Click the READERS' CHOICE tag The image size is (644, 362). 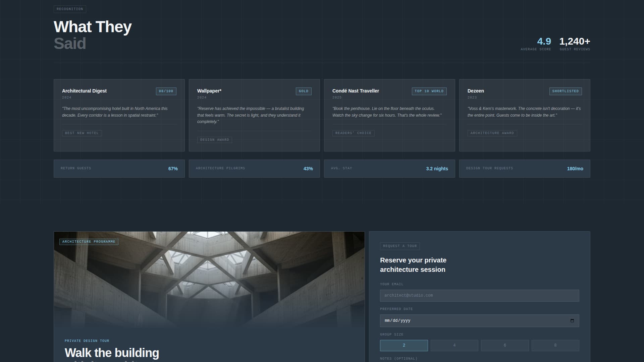click(354, 133)
